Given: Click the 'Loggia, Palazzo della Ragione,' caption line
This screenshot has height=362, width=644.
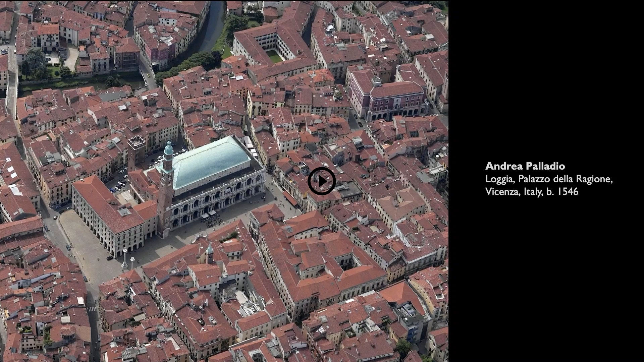Looking at the screenshot, I should click(x=549, y=179).
